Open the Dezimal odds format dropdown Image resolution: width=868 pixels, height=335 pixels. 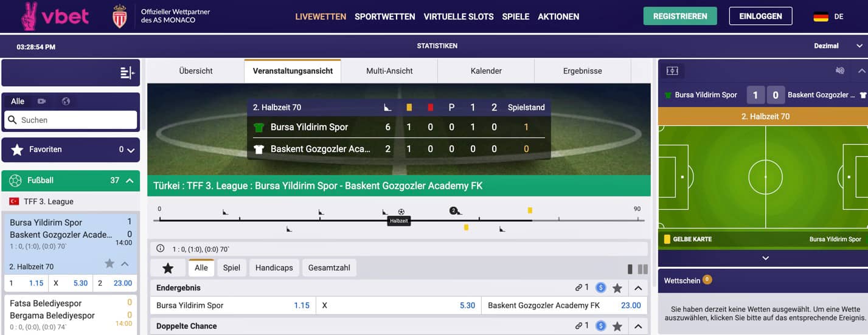[x=838, y=46]
